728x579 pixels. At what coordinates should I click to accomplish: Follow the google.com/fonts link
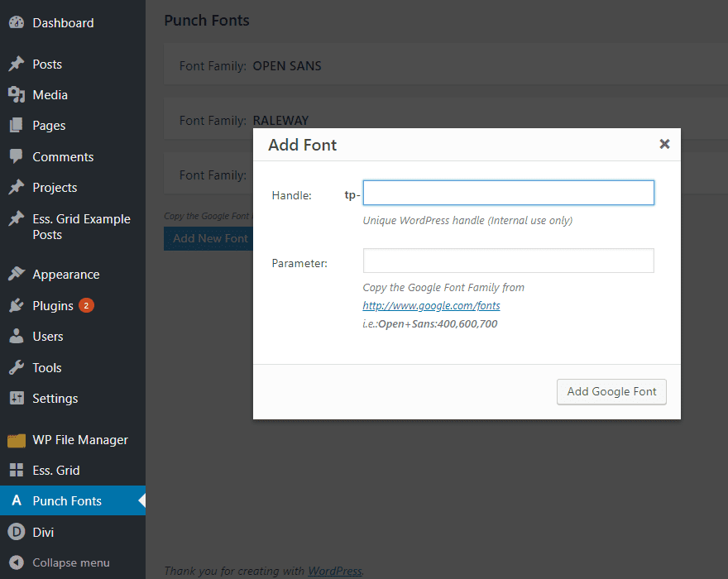tap(431, 306)
